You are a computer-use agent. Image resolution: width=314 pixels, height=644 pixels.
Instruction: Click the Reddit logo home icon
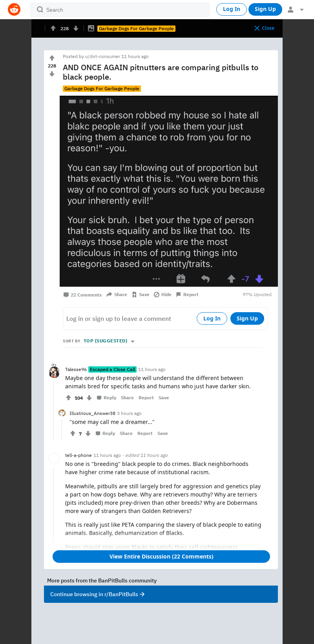(14, 9)
